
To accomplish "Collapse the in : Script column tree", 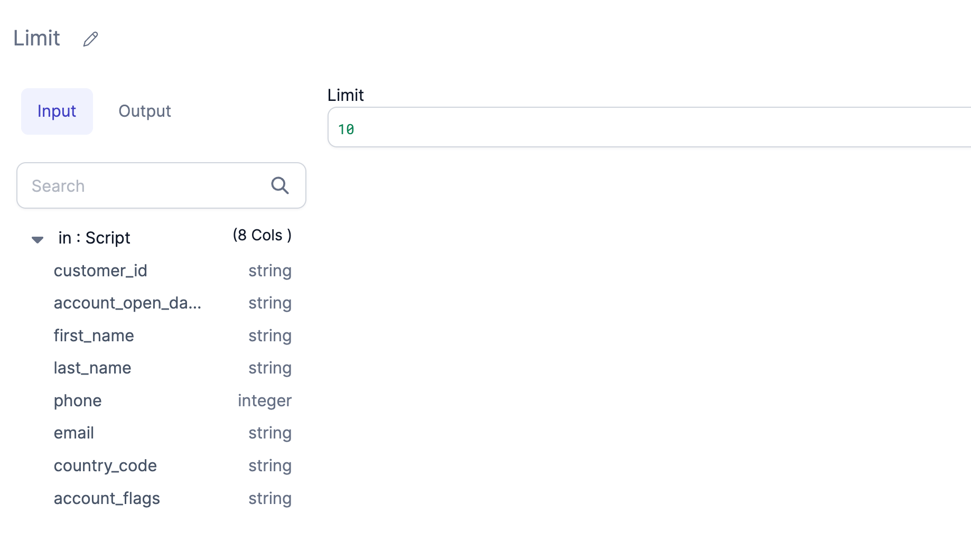I will [x=37, y=239].
